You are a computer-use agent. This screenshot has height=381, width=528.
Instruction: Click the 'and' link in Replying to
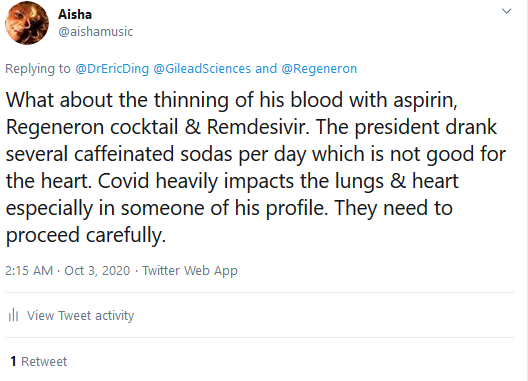click(266, 69)
